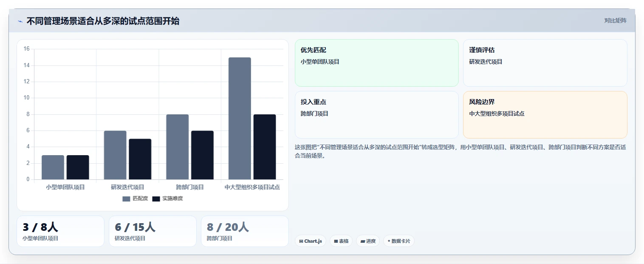
Task: Click the 对比矩阵 label in header
Action: pyautogui.click(x=615, y=20)
